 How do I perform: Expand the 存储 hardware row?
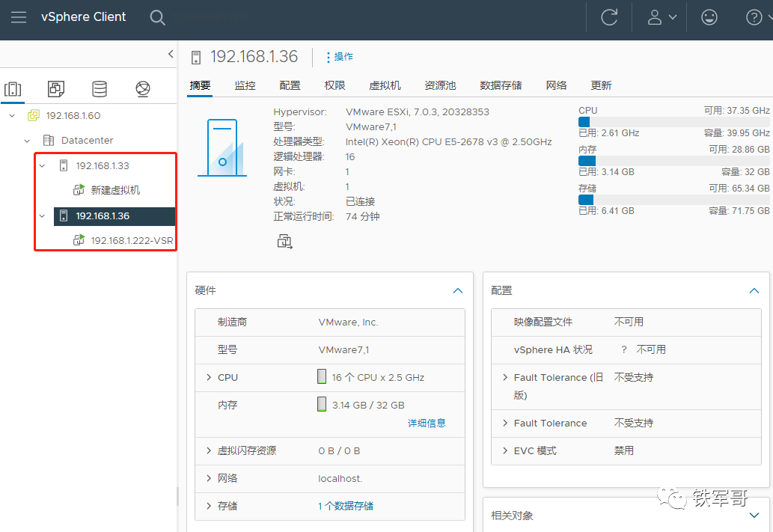(x=209, y=506)
